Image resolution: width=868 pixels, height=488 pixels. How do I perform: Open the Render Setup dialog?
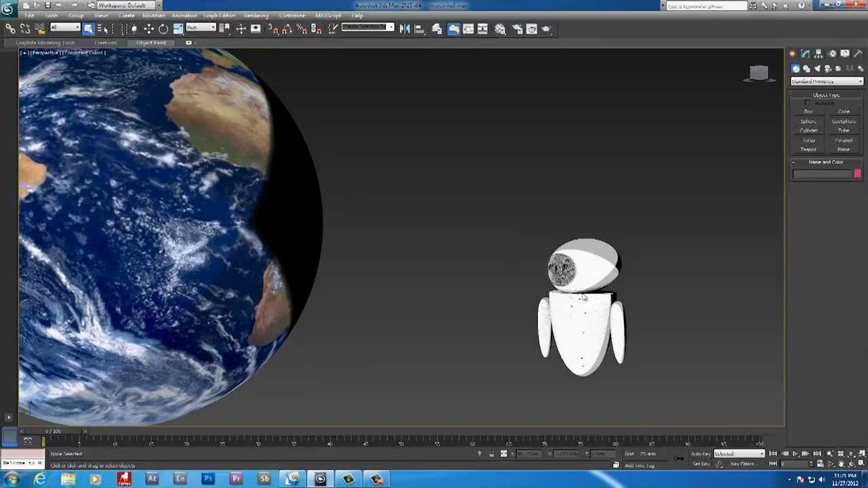point(517,28)
